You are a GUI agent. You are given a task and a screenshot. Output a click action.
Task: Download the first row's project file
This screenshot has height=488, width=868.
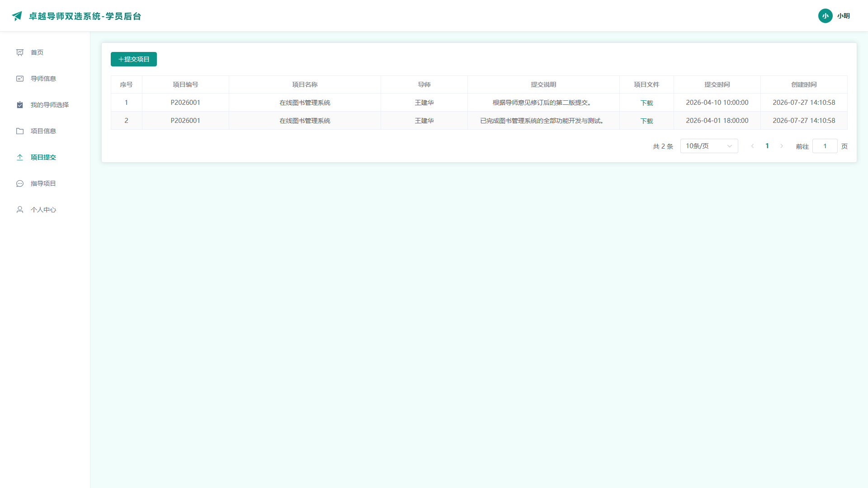[646, 103]
